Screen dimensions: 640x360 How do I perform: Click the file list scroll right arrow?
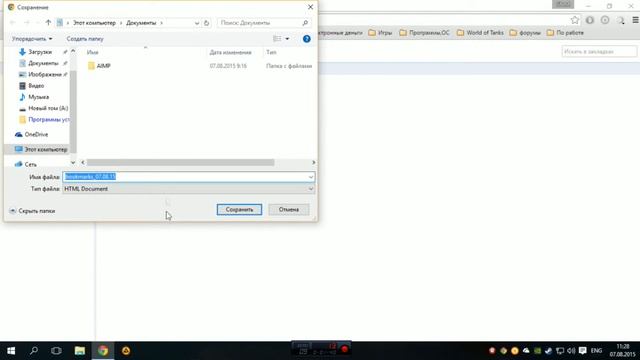pos(313,162)
